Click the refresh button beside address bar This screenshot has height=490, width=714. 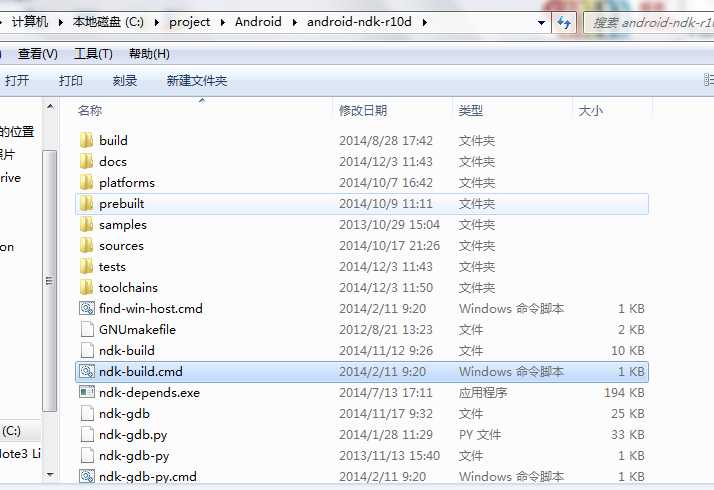pyautogui.click(x=564, y=22)
